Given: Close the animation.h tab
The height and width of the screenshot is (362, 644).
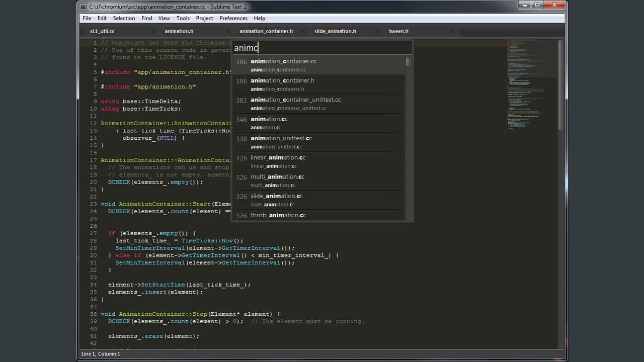Looking at the screenshot, I should [x=228, y=31].
